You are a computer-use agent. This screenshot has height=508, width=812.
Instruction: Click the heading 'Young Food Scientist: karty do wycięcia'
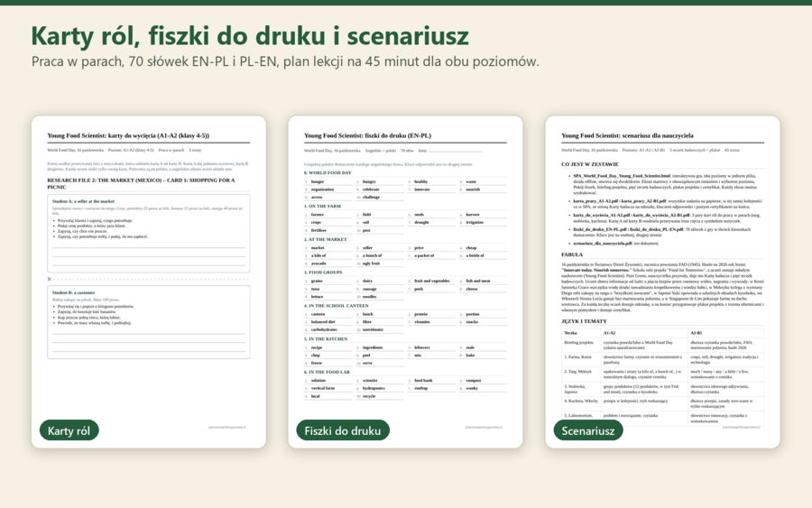[x=128, y=135]
